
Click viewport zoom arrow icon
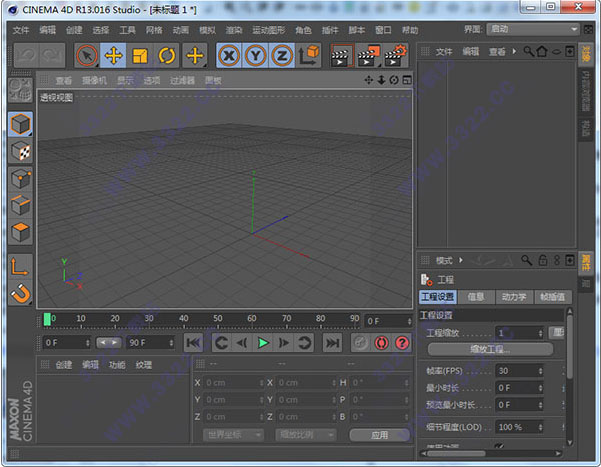coord(381,80)
